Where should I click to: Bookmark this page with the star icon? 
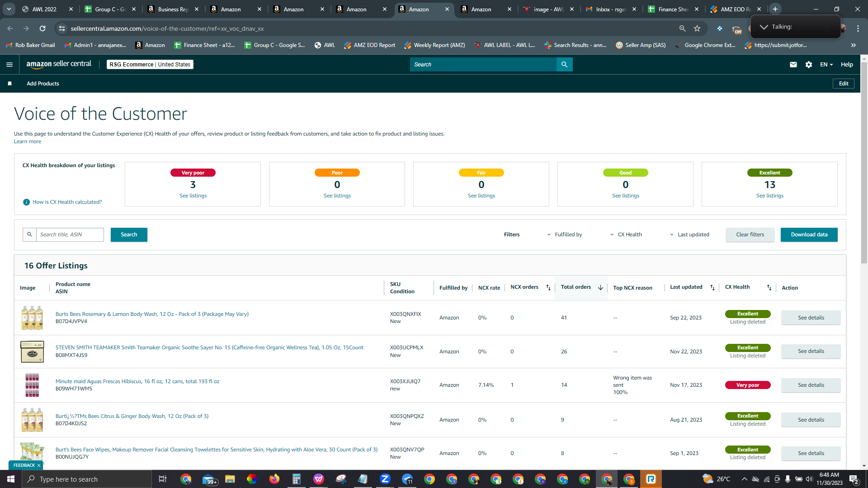point(697,28)
